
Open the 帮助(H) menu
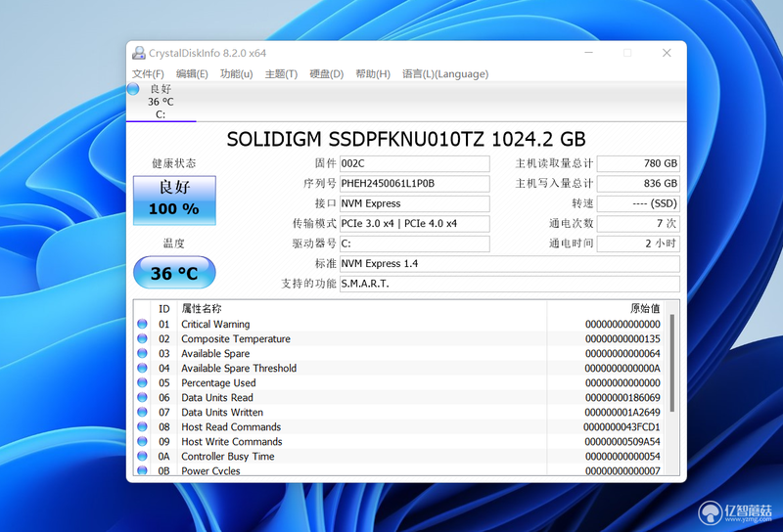373,74
